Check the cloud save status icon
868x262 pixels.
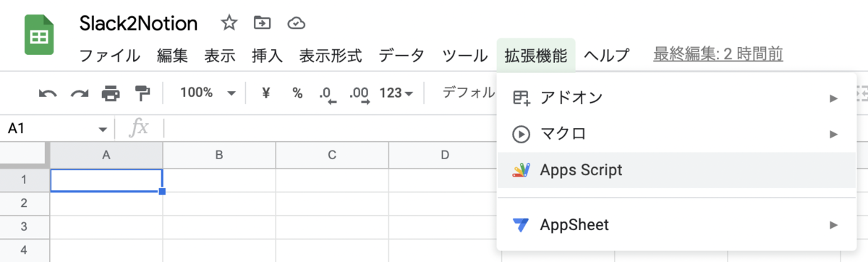tap(297, 23)
